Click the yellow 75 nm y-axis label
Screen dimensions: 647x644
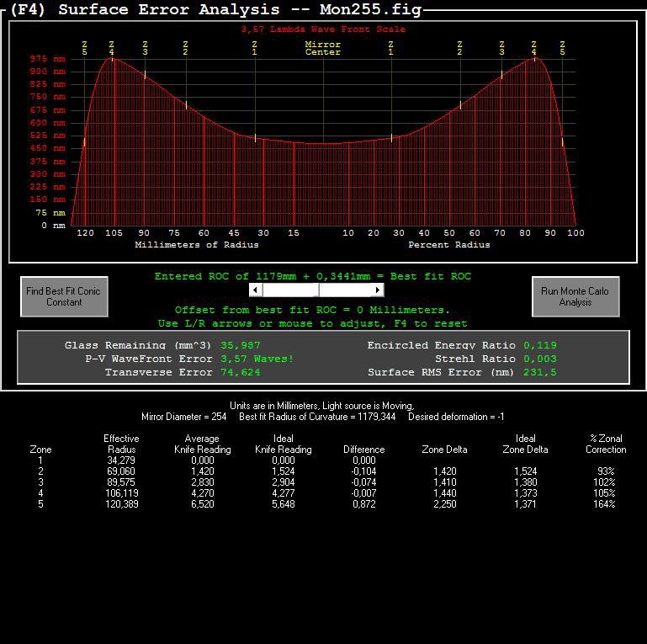(x=50, y=213)
